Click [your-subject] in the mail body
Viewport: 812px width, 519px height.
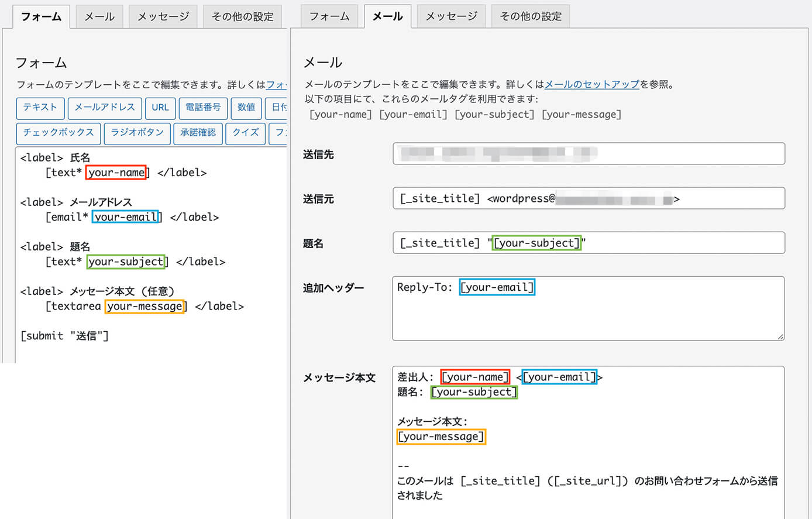point(474,392)
